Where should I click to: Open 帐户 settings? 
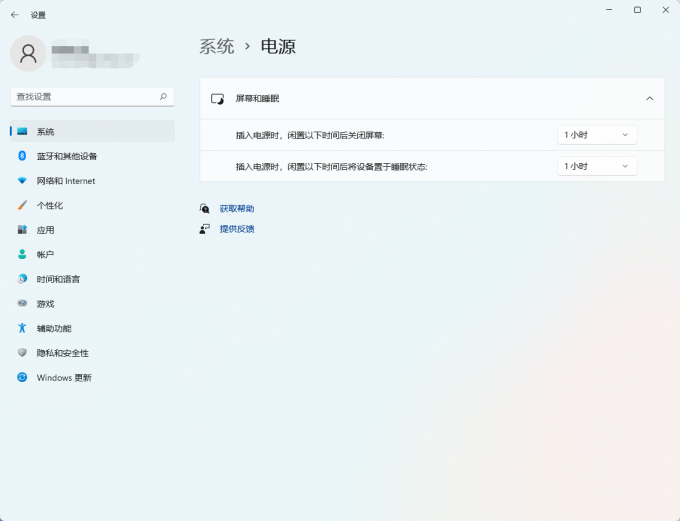(92, 254)
